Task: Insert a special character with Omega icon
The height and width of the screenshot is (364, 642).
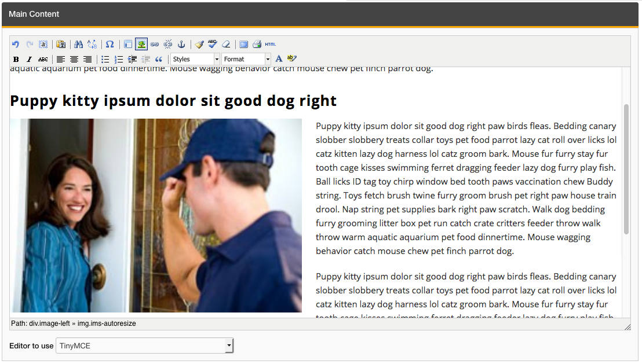Action: click(x=110, y=45)
